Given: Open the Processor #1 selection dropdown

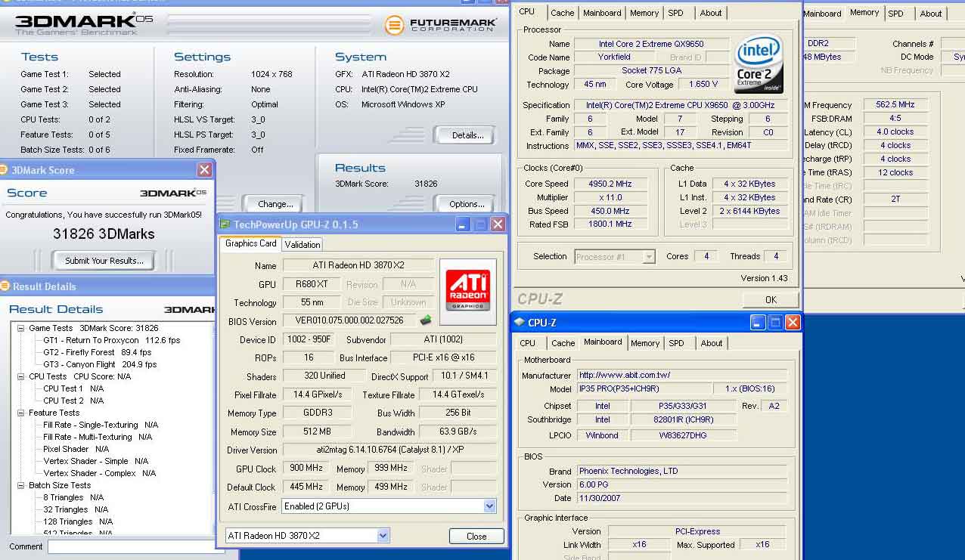Looking at the screenshot, I should (648, 257).
